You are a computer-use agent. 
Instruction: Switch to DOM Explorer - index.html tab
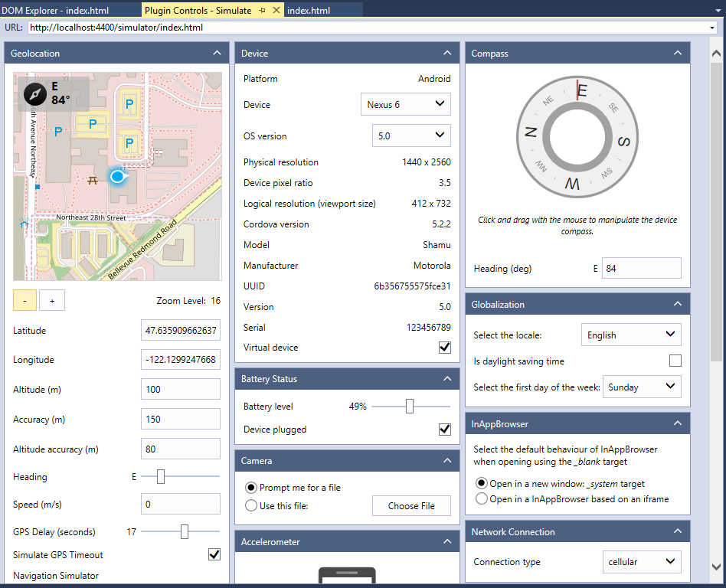[x=55, y=11]
